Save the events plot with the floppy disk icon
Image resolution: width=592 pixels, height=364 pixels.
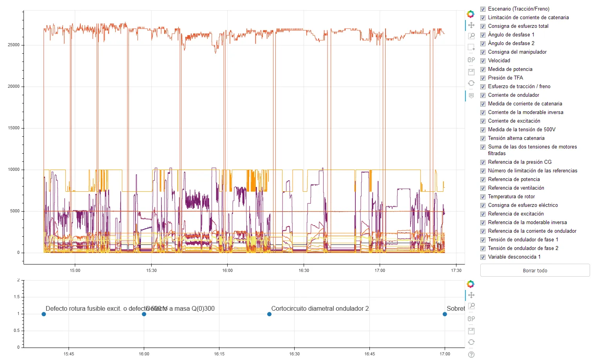(x=471, y=331)
